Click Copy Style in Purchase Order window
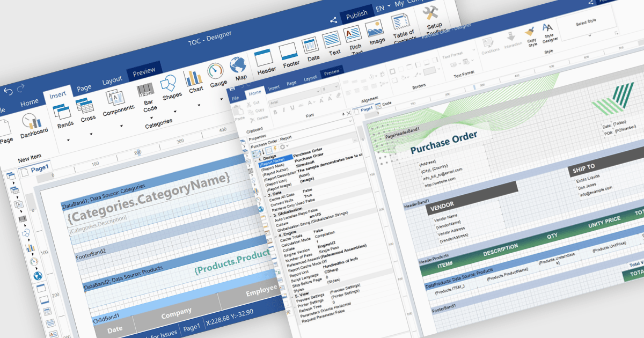 click(x=530, y=32)
